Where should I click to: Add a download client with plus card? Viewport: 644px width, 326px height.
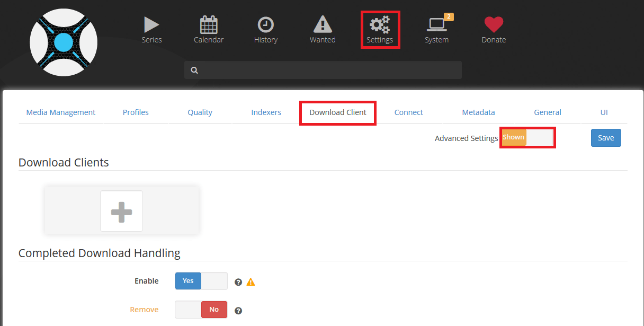121,211
